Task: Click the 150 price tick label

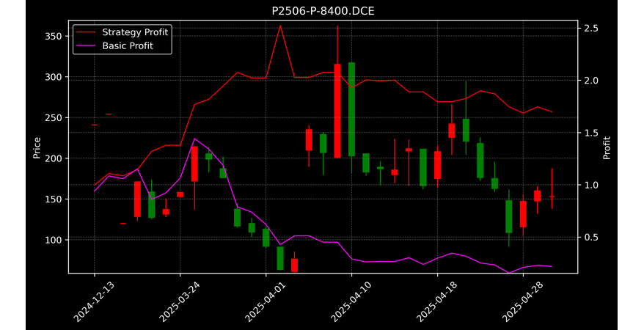Action: coord(54,199)
